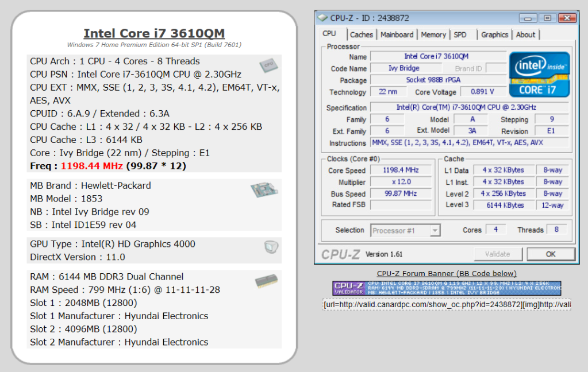Click the OK button in CPU-Z
Viewport: 588px width, 372px height.
pyautogui.click(x=551, y=254)
